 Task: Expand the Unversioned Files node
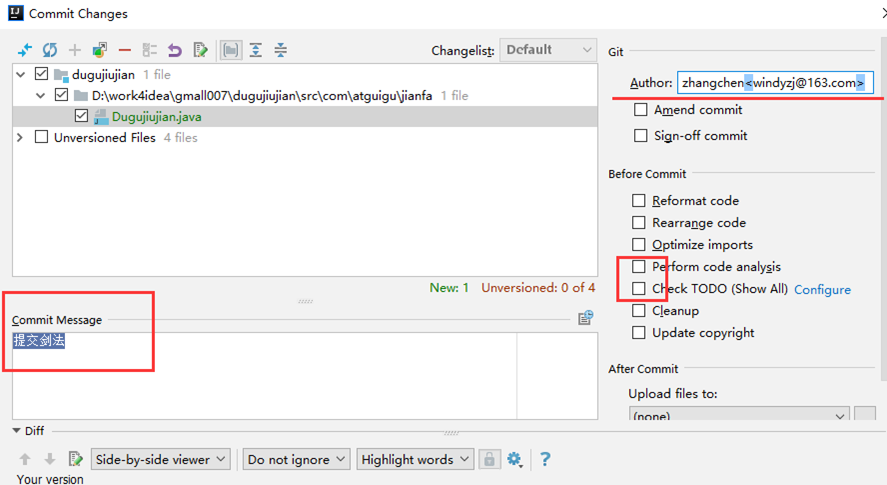(x=20, y=138)
